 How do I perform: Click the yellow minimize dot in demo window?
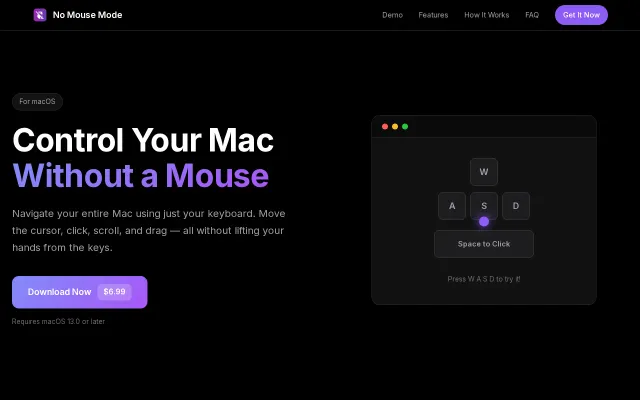[395, 127]
